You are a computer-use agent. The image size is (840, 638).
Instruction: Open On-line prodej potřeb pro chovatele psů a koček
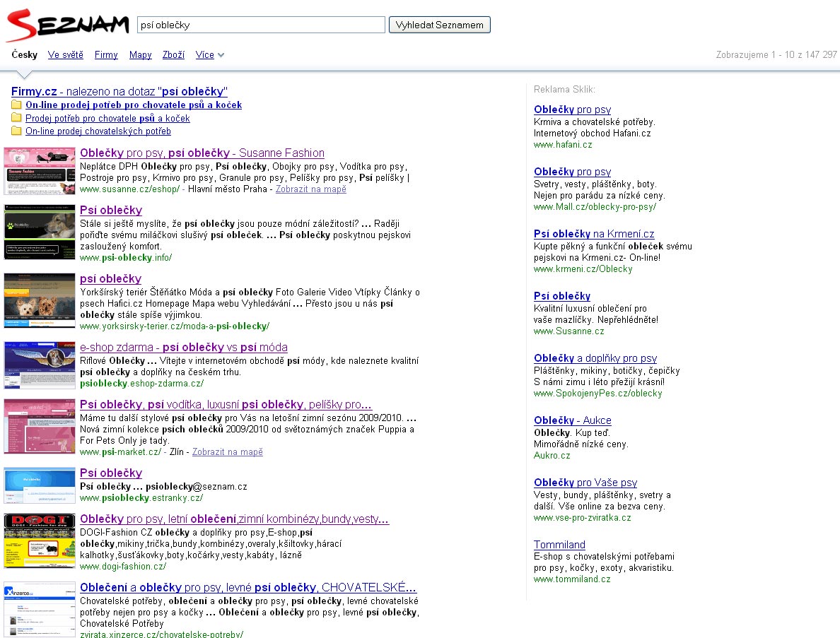[x=134, y=105]
